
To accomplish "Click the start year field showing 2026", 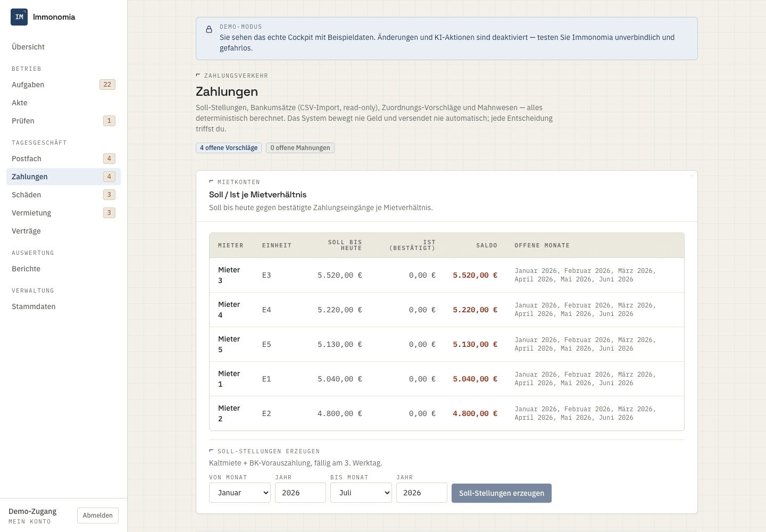I will pyautogui.click(x=301, y=493).
